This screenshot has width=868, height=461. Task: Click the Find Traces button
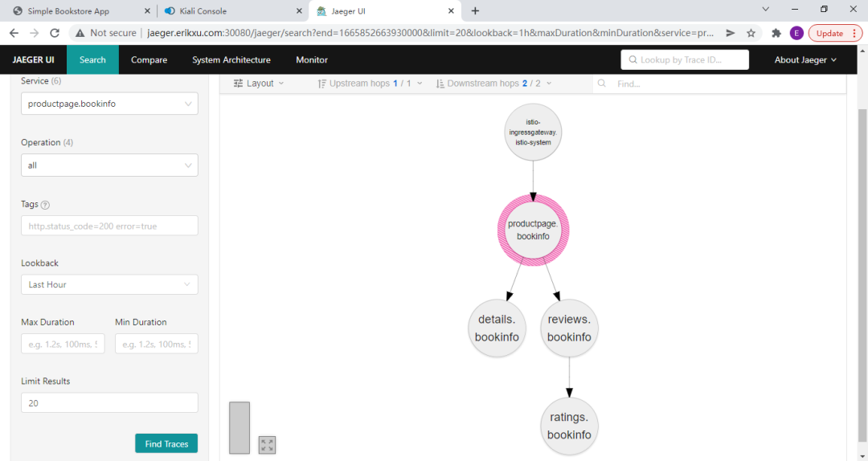166,443
